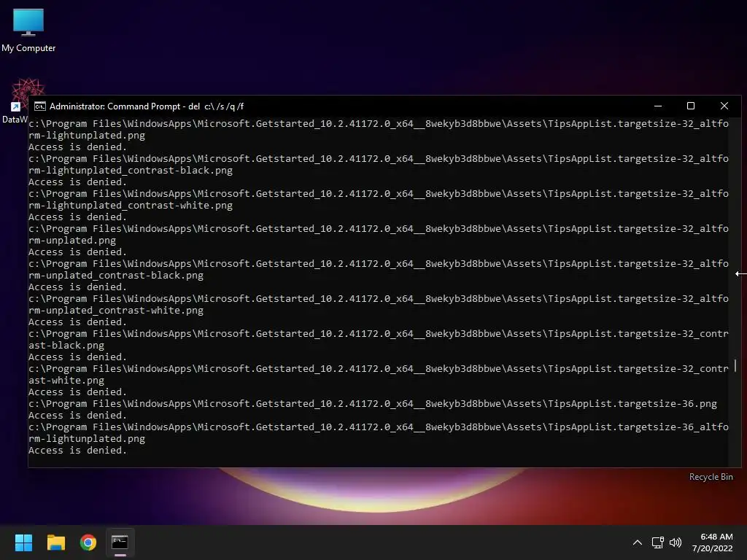This screenshot has height=560, width=747.
Task: Click the Command Prompt scrollbar thumb
Action: click(735, 365)
